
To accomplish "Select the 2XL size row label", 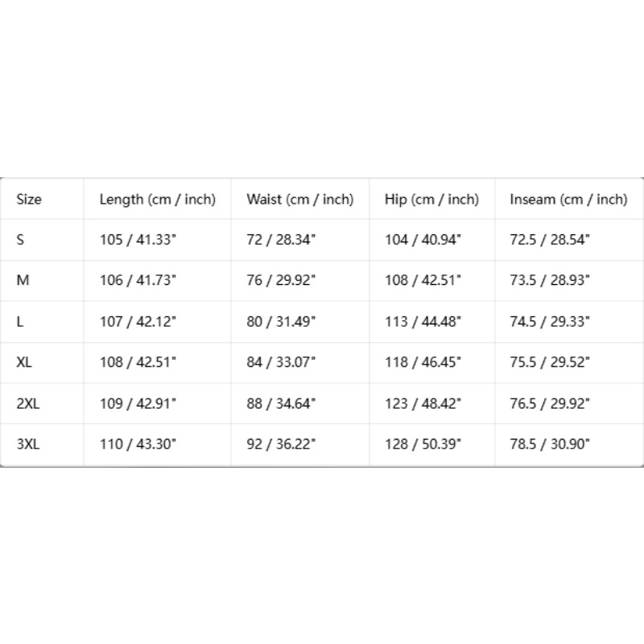I will 28,403.
